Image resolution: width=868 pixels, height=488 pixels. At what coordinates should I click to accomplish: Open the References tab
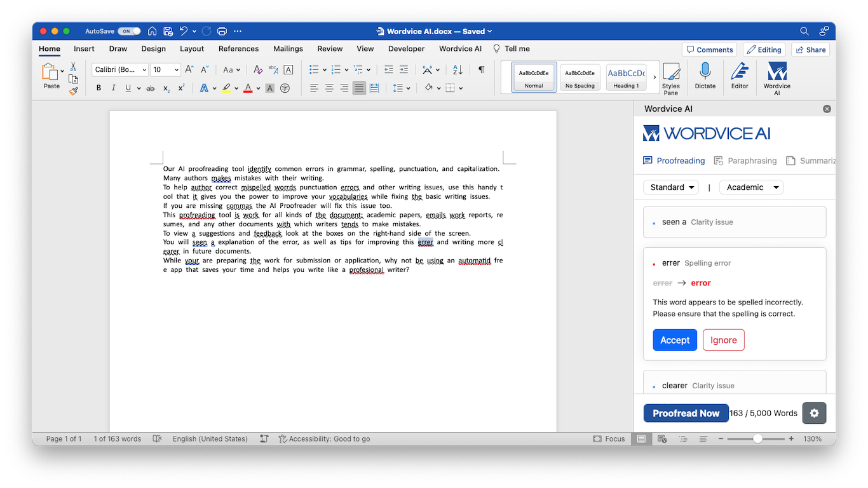[239, 49]
